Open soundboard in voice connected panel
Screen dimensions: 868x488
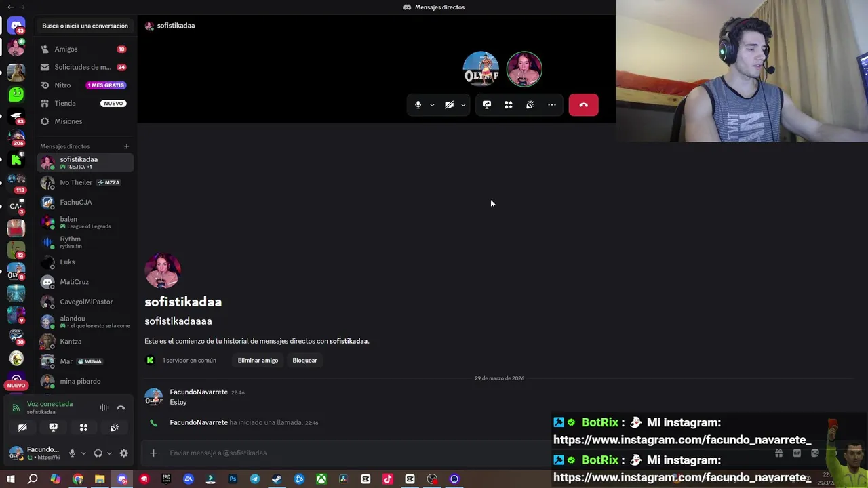(114, 427)
